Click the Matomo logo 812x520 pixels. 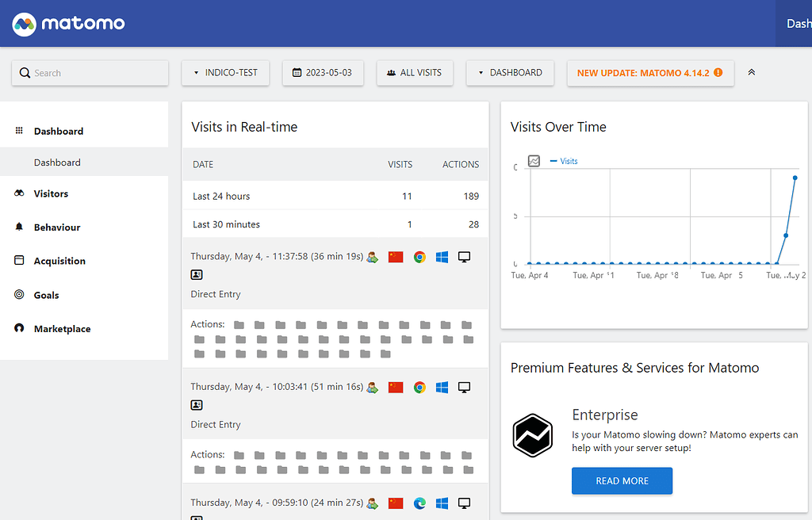tap(68, 24)
